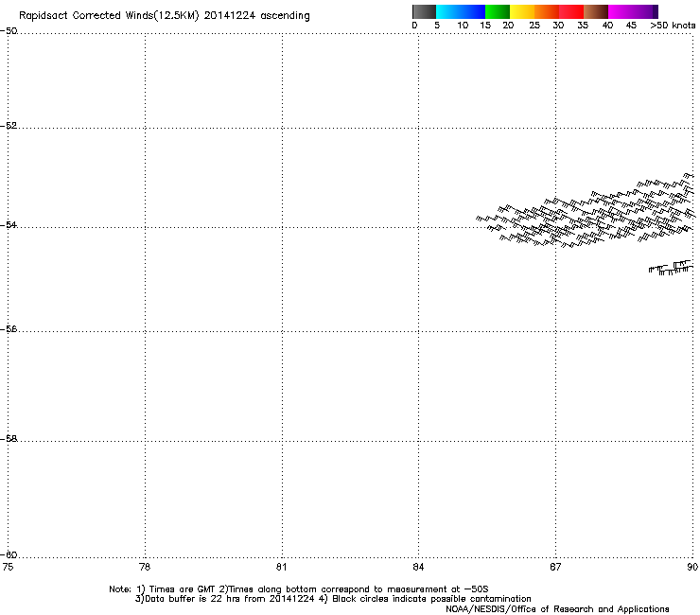This screenshot has width=700, height=615.
Task: Click the legend label '25'
Action: tap(534, 26)
